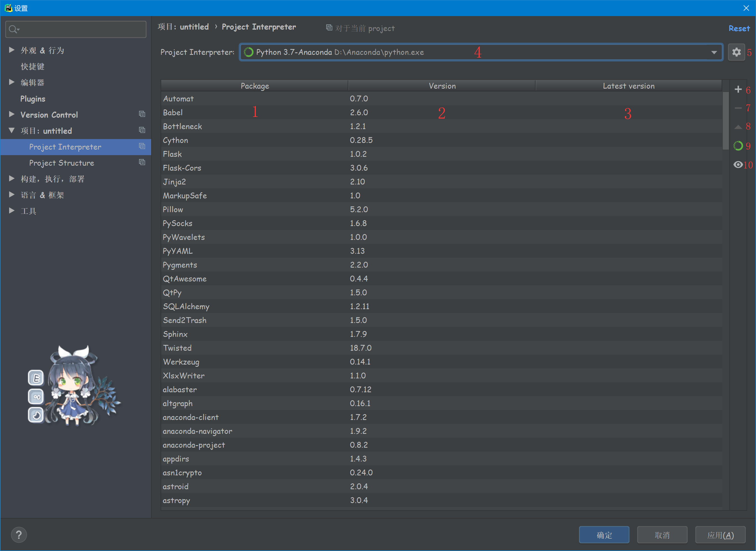
Task: Collapse the 项目: untitled section
Action: click(x=12, y=130)
